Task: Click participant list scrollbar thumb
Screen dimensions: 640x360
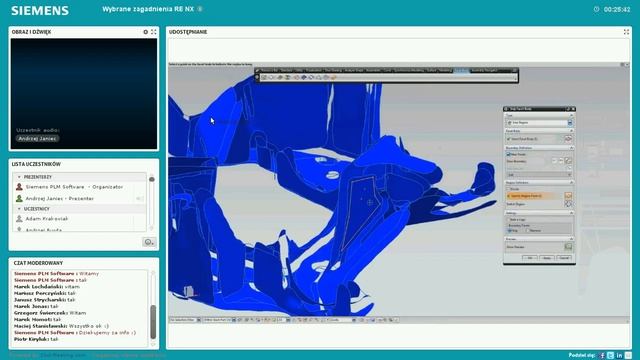Action: tap(152, 179)
